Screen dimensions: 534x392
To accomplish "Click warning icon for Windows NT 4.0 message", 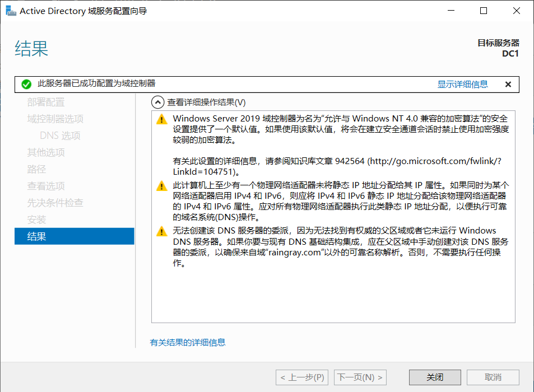I will [x=162, y=119].
